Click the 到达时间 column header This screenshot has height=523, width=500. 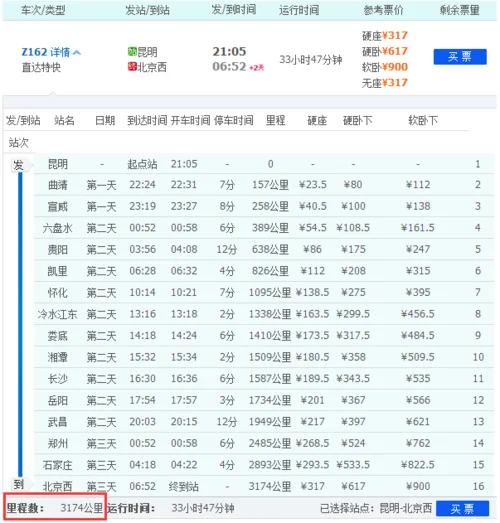point(147,120)
